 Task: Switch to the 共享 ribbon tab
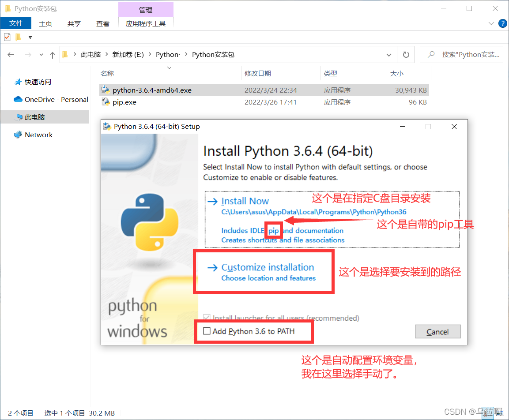[x=74, y=23]
